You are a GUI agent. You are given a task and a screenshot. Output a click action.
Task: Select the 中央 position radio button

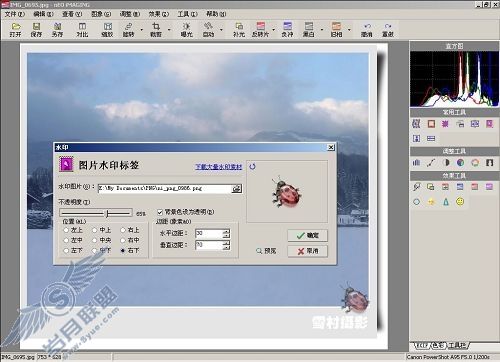click(94, 240)
